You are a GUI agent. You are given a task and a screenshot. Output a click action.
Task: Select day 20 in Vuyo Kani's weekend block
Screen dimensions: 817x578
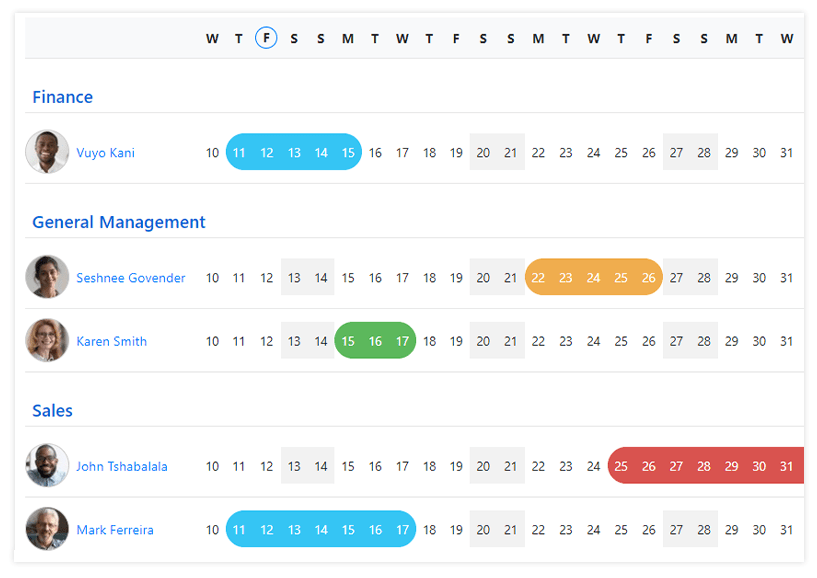click(x=483, y=152)
